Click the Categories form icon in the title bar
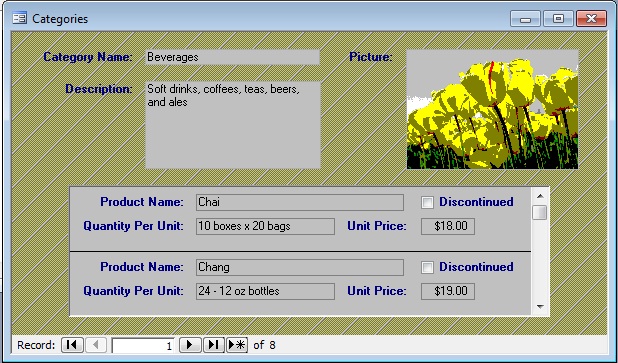The height and width of the screenshot is (363, 618). pyautogui.click(x=20, y=19)
